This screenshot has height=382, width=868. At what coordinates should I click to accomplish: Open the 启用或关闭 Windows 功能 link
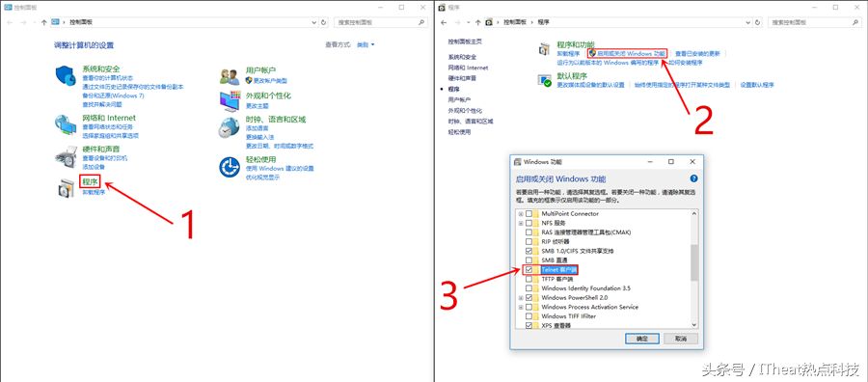point(627,54)
